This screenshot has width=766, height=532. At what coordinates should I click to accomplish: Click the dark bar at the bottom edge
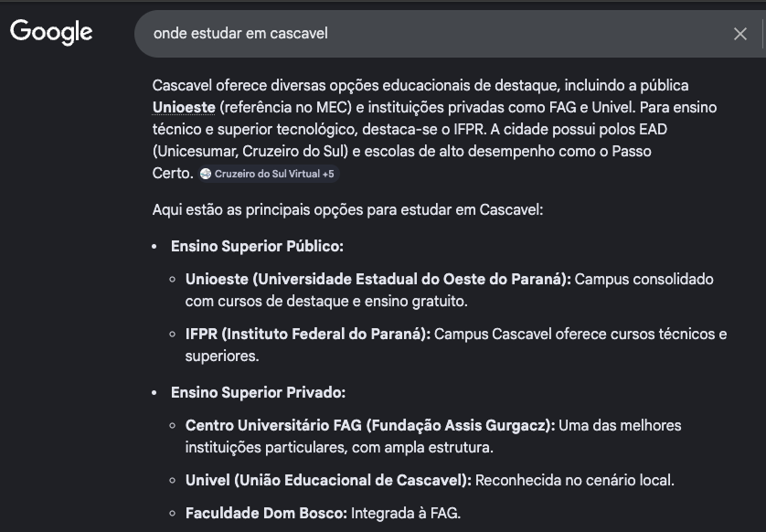(x=383, y=527)
